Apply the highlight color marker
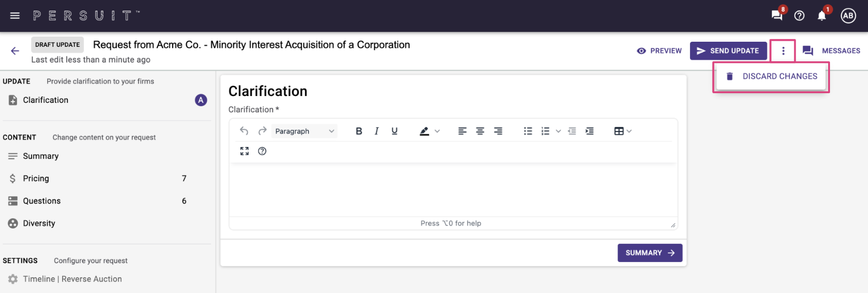 (424, 131)
